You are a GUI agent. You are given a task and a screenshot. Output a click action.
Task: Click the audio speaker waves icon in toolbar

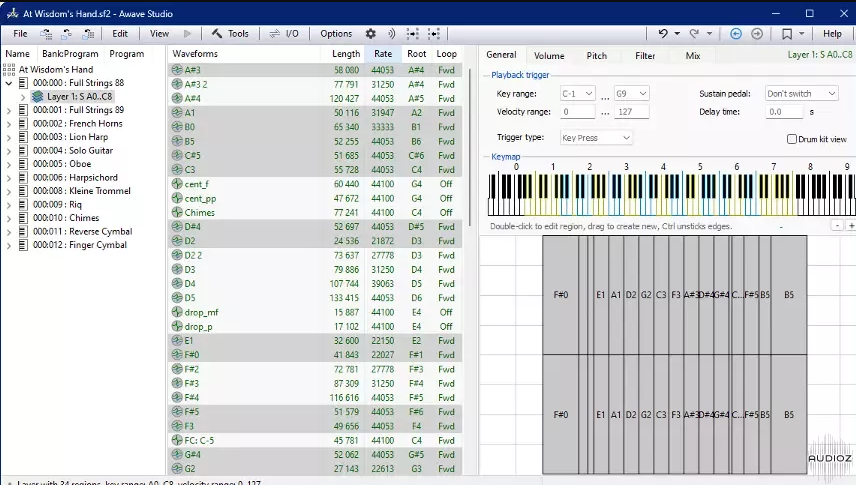coord(391,34)
